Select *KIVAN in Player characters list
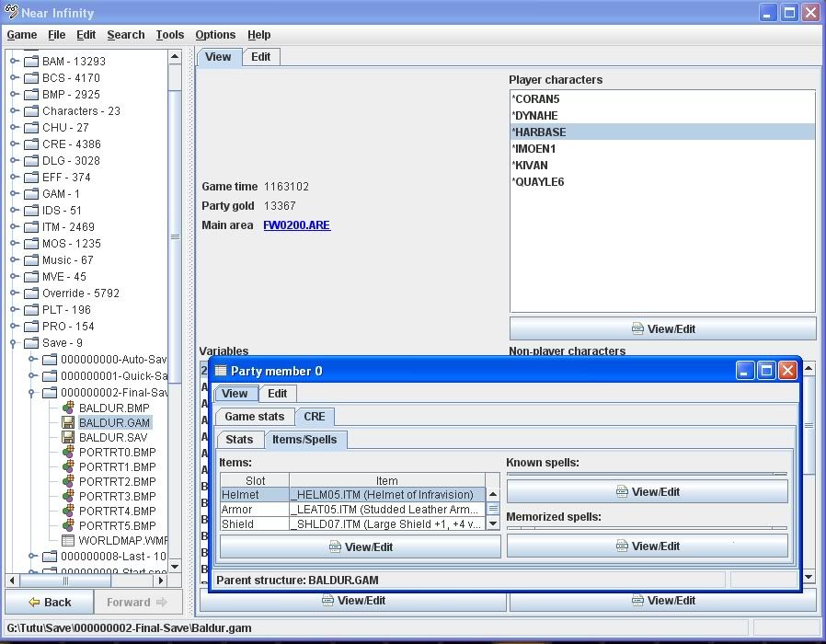Viewport: 826px width, 644px height. point(530,165)
